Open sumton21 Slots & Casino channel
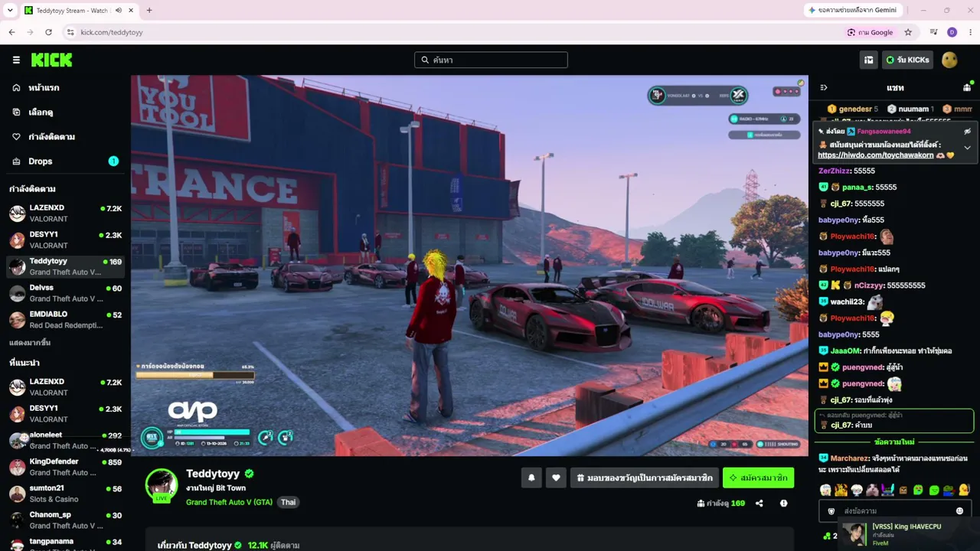The image size is (980, 551). [x=65, y=494]
